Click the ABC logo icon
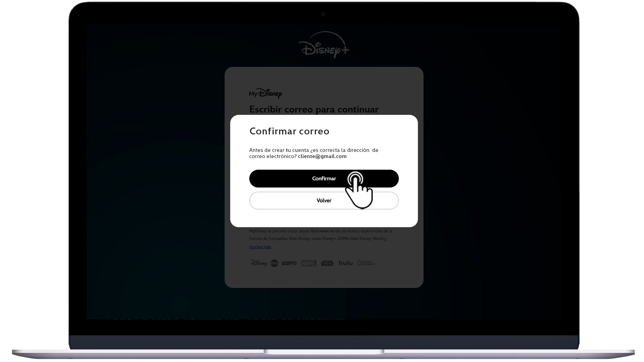The image size is (644, 362). (x=274, y=263)
